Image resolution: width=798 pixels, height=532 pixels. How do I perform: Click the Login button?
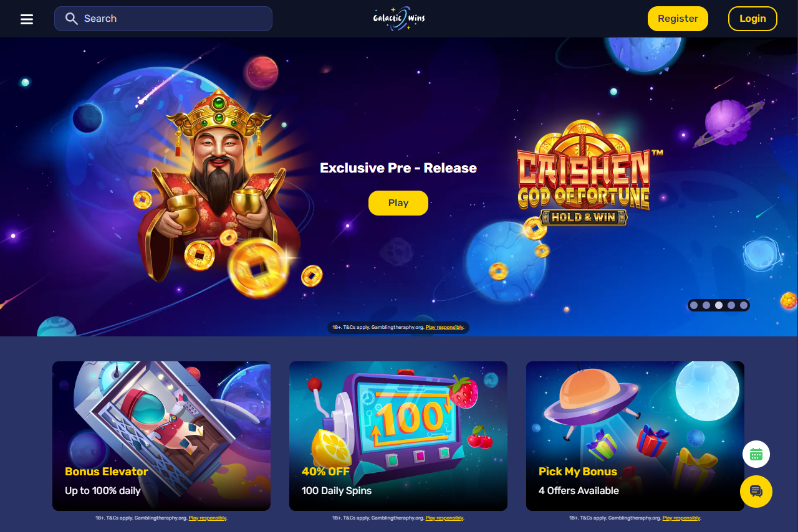pos(752,19)
